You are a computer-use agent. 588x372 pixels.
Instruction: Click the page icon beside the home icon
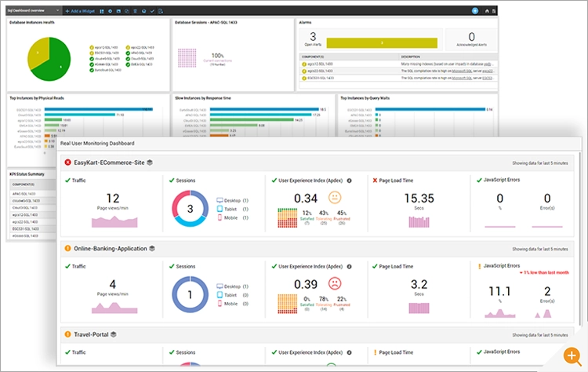pyautogui.click(x=494, y=11)
